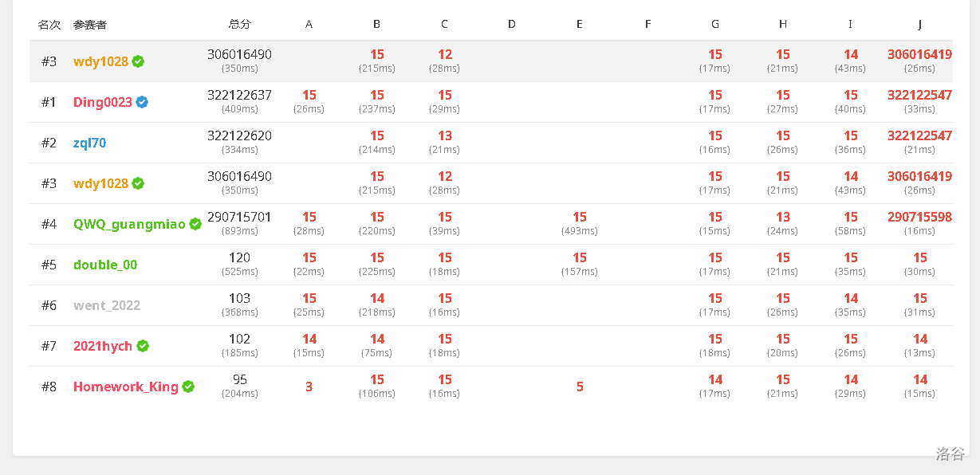The height and width of the screenshot is (475, 980).
Task: Click the 总分 total score column header
Action: coord(239,25)
